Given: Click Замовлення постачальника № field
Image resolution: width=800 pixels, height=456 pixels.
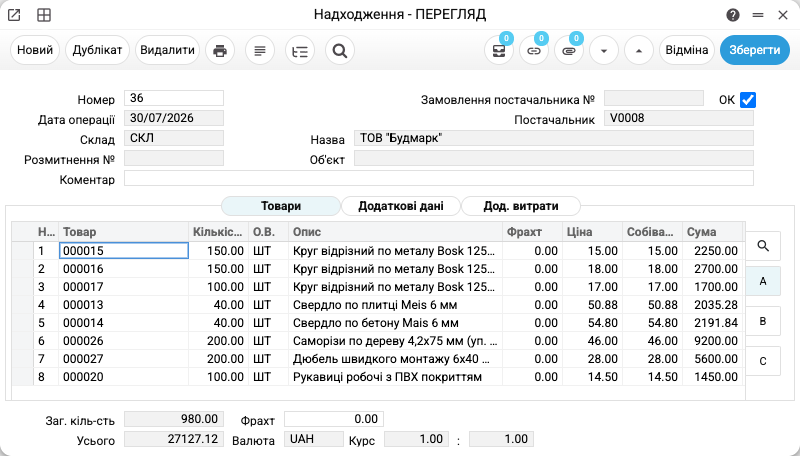Looking at the screenshot, I should click(x=654, y=98).
